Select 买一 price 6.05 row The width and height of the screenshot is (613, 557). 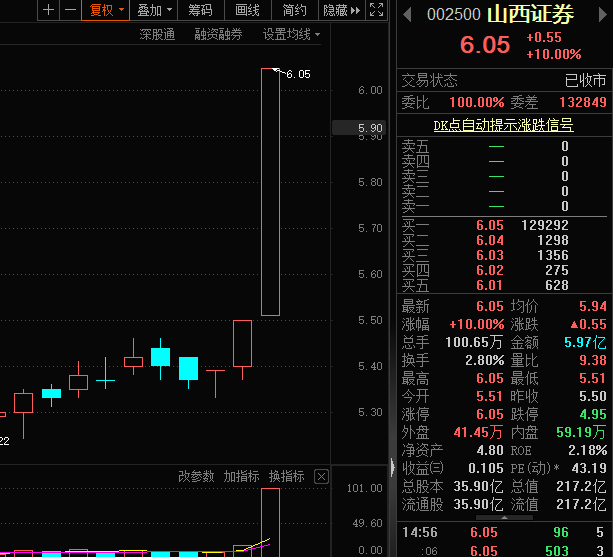[504, 225]
